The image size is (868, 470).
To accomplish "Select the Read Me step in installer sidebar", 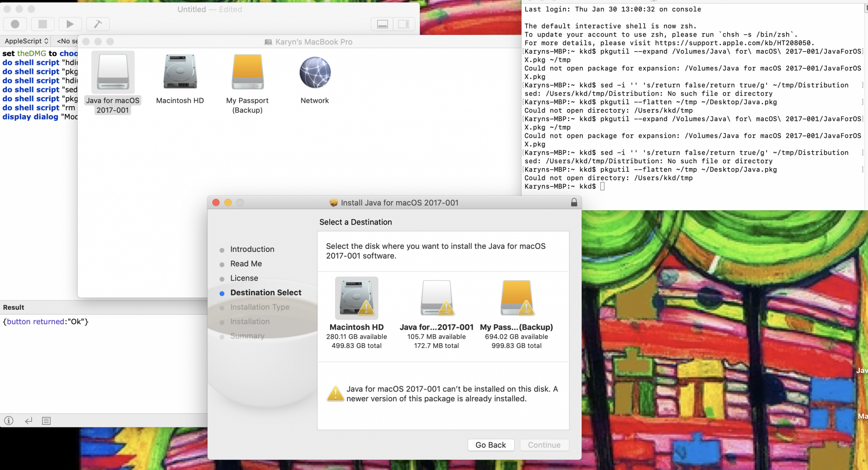I will [246, 264].
